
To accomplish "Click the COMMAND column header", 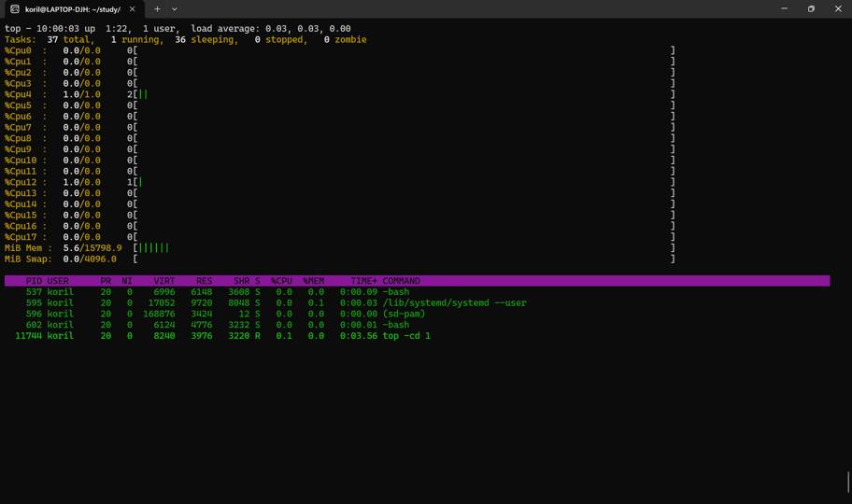I will click(x=401, y=281).
